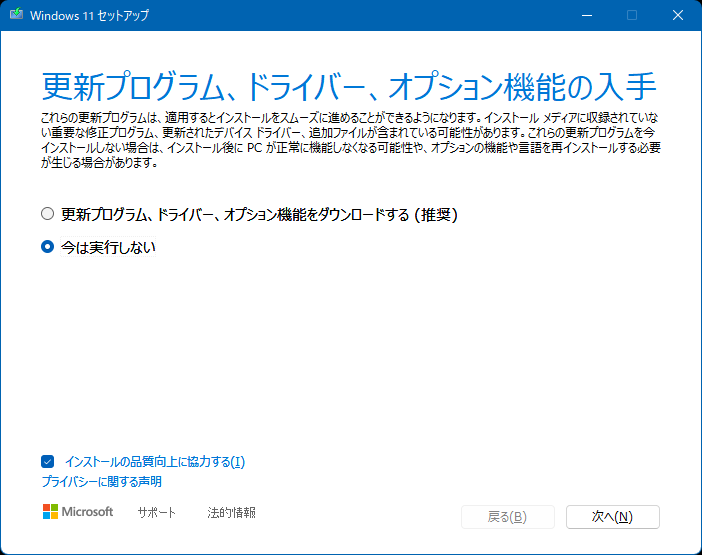Screen dimensions: 702x555
Task: Open the サポート link
Action: point(157,512)
